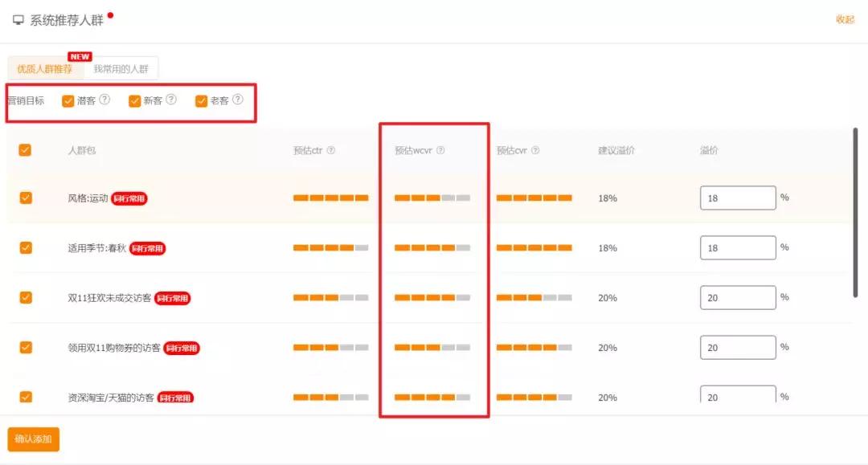
Task: Click 预估wcvr bar for 适用季节:春秋 row
Action: point(432,247)
